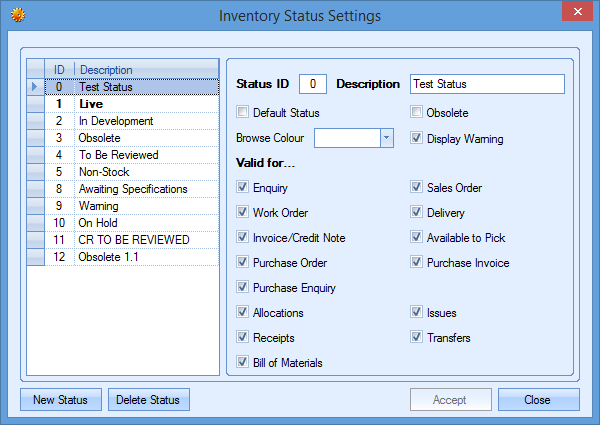Click the Browse Colour swatch box
Image resolution: width=600 pixels, height=425 pixels.
click(x=347, y=138)
